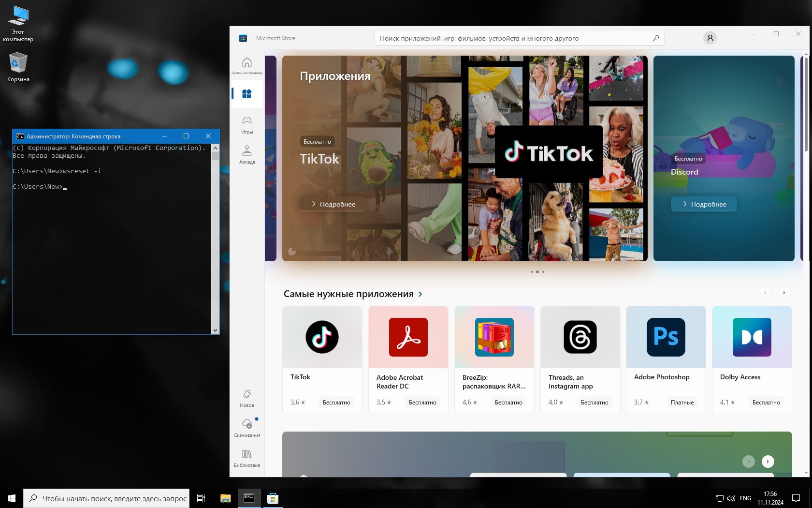Open the Arcade section in sidebar
The image size is (812, 508).
[246, 154]
